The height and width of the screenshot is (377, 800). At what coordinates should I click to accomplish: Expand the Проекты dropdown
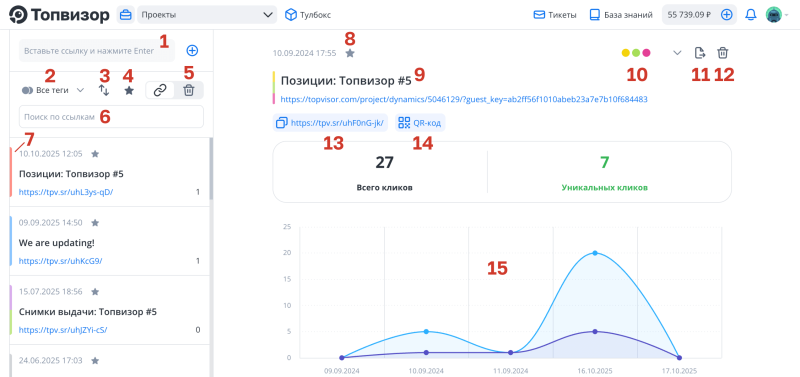tap(207, 15)
